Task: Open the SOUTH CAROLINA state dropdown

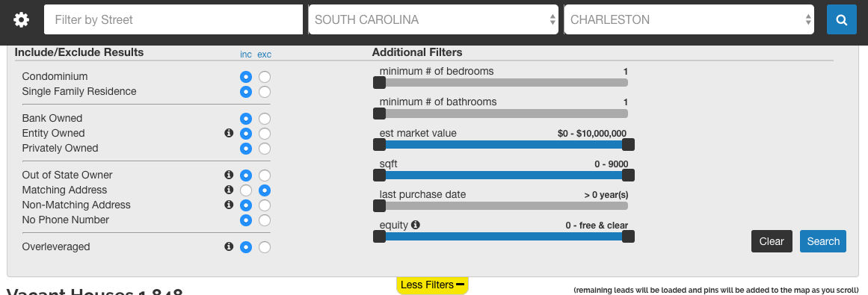Action: 434,20
